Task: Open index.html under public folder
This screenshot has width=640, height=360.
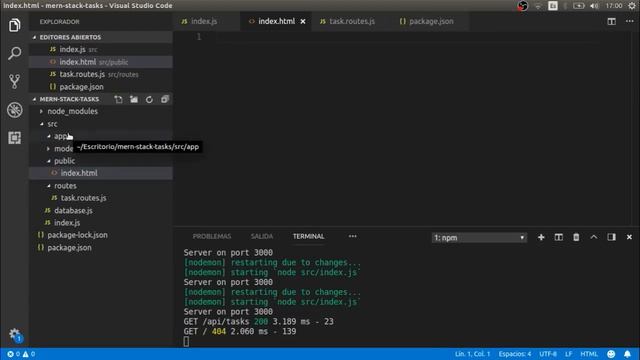Action: (100, 173)
